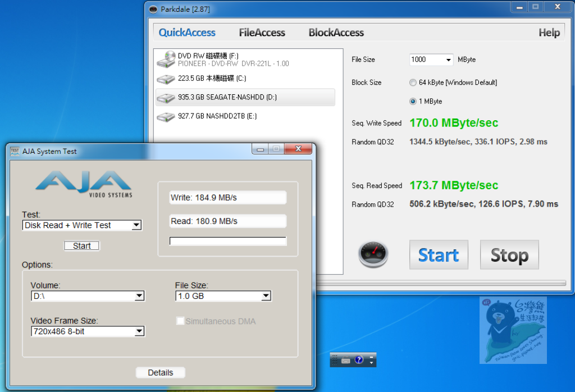
Task: Click the Parkdale bottom progress bar
Action: point(441,283)
